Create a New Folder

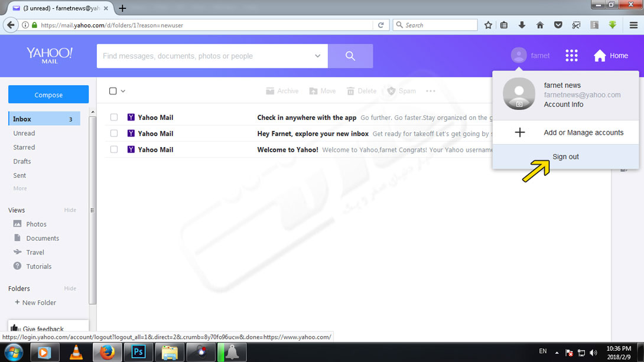click(35, 302)
